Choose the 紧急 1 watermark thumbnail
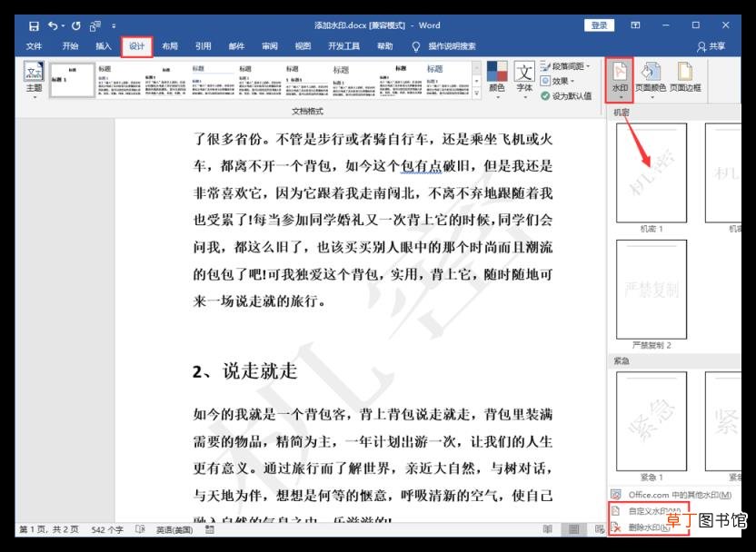 652,421
